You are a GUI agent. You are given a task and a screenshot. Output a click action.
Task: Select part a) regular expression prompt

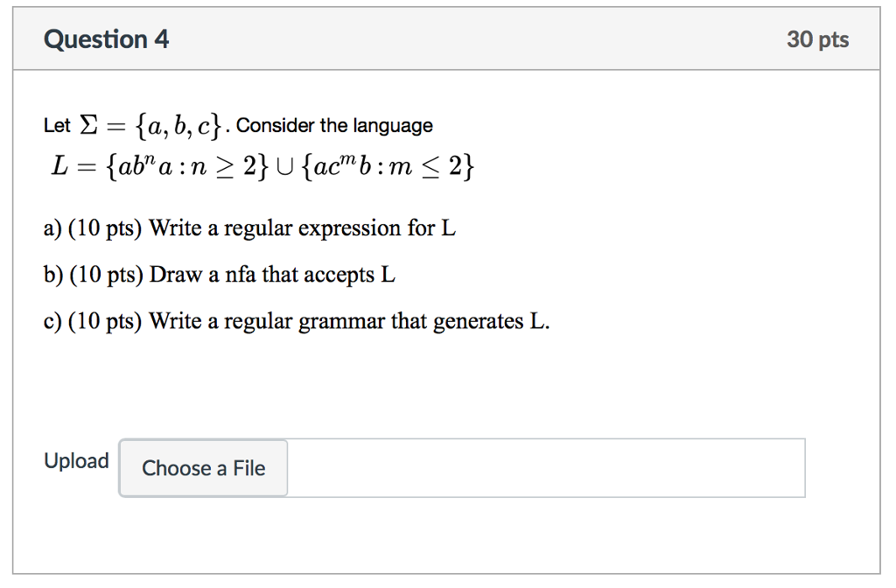(x=250, y=227)
